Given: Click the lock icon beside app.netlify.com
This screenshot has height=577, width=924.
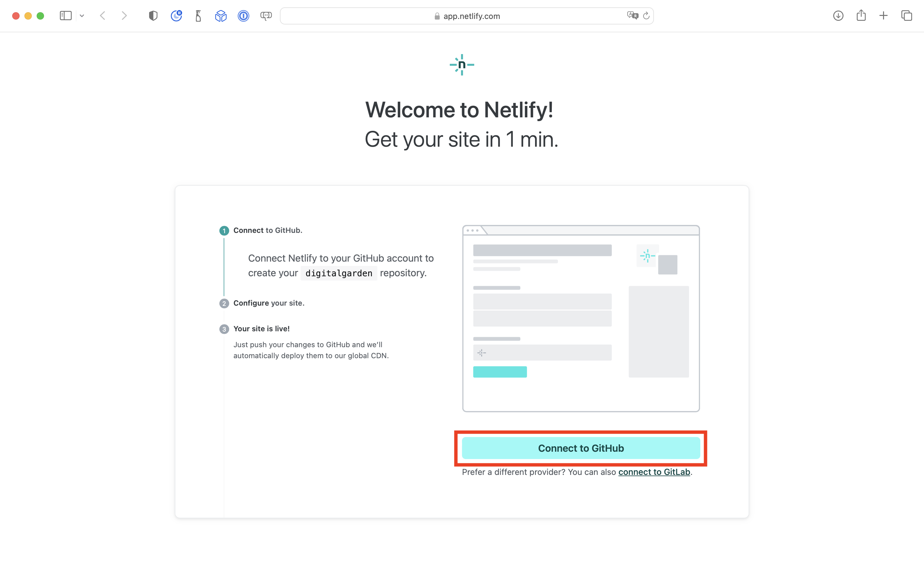Looking at the screenshot, I should click(437, 16).
